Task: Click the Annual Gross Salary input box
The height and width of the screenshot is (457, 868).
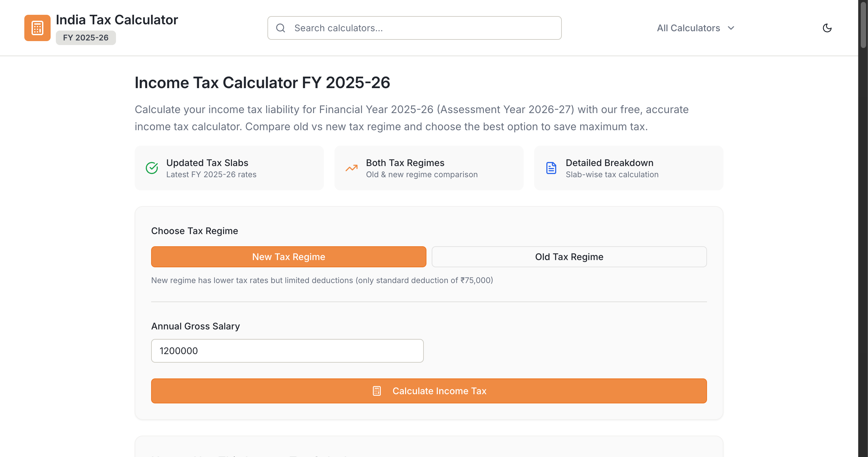Action: click(x=287, y=351)
